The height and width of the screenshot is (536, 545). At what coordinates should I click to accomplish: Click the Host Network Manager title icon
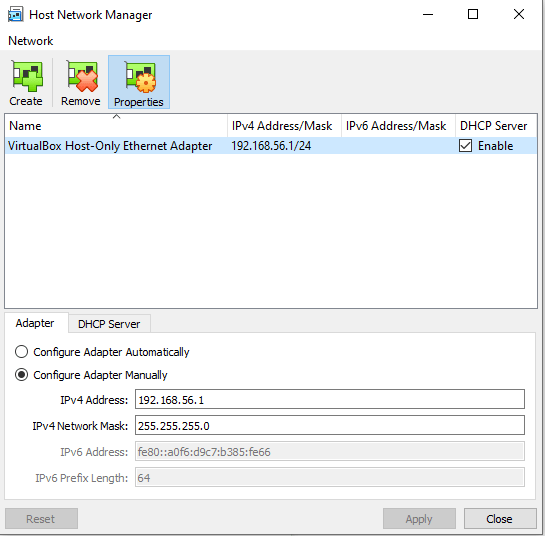pos(15,15)
